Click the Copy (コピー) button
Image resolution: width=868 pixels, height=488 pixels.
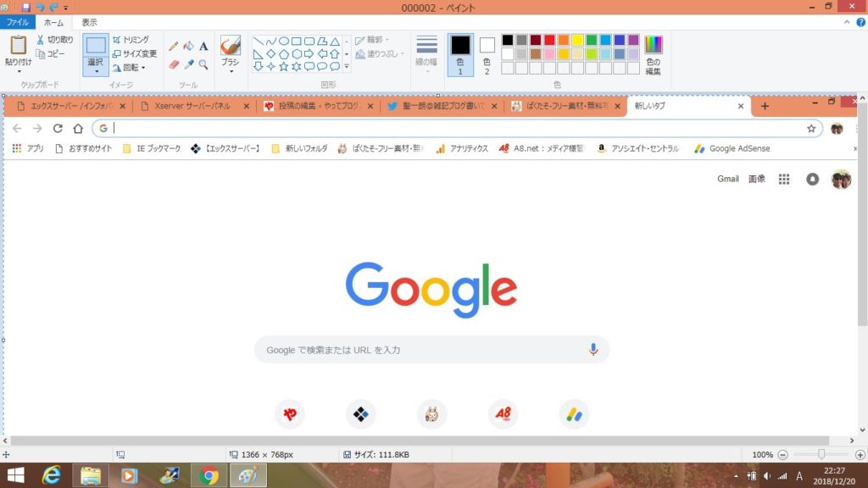click(50, 53)
